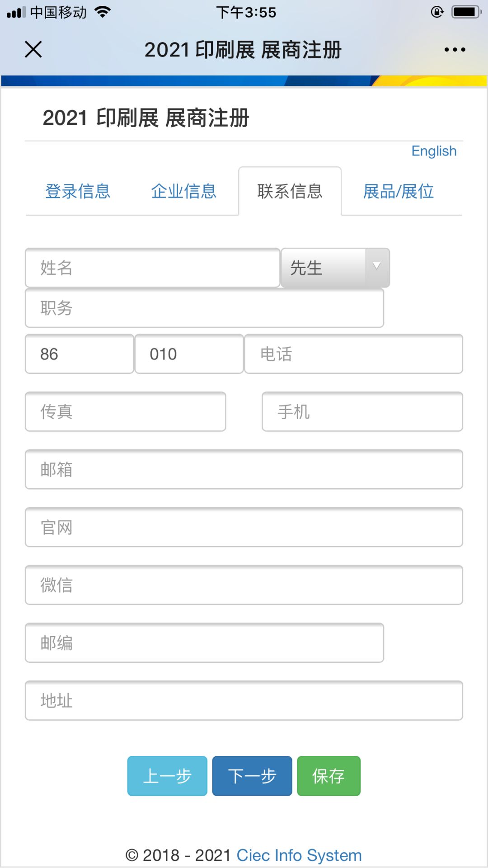Open the 展品/展位 tab
The height and width of the screenshot is (868, 488).
(399, 191)
